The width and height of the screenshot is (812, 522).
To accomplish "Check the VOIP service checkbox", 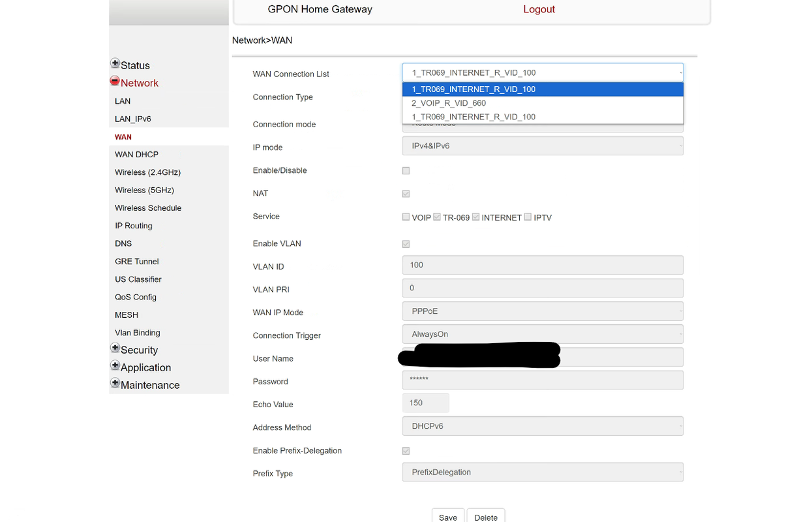I will tap(406, 217).
